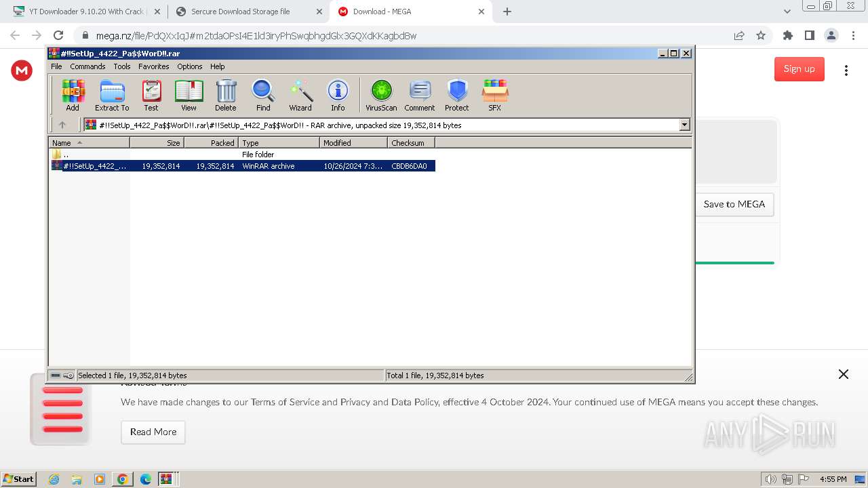Show archive Info

click(x=338, y=95)
